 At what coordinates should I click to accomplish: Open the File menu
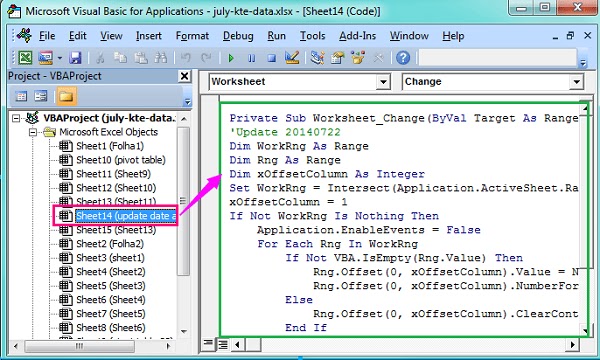(x=47, y=36)
